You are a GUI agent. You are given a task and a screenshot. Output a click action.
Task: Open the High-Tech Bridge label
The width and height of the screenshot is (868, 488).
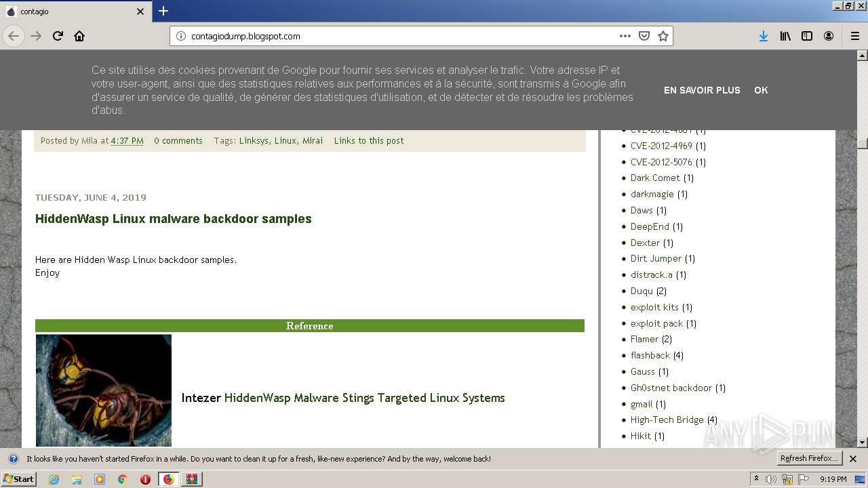pyautogui.click(x=667, y=420)
